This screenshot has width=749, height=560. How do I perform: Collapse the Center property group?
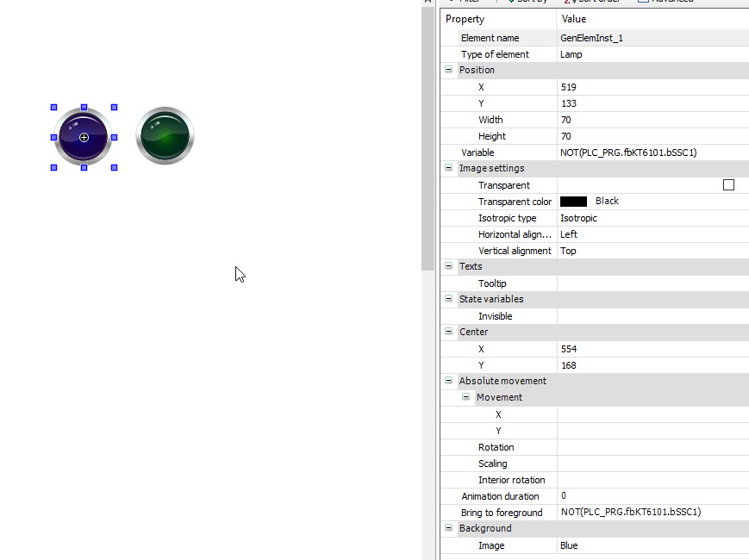point(449,332)
